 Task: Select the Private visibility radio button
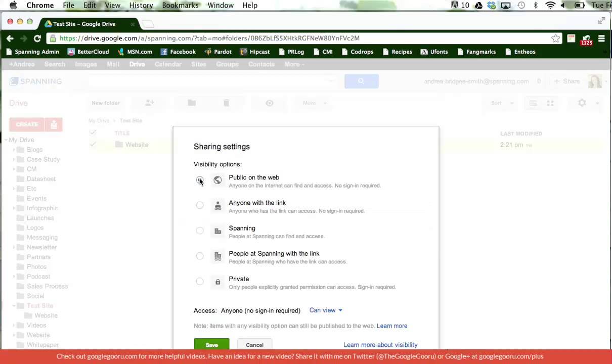(200, 281)
